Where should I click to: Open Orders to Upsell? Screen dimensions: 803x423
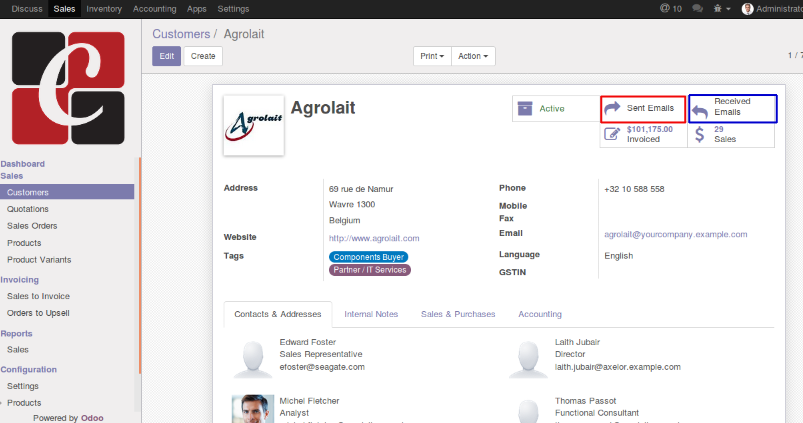[x=38, y=313]
